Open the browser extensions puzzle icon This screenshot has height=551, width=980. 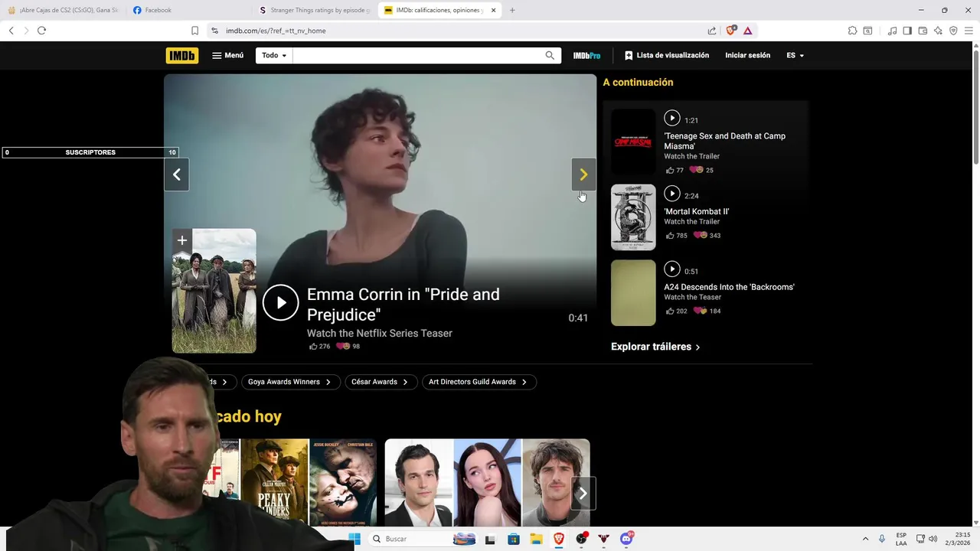tap(852, 31)
